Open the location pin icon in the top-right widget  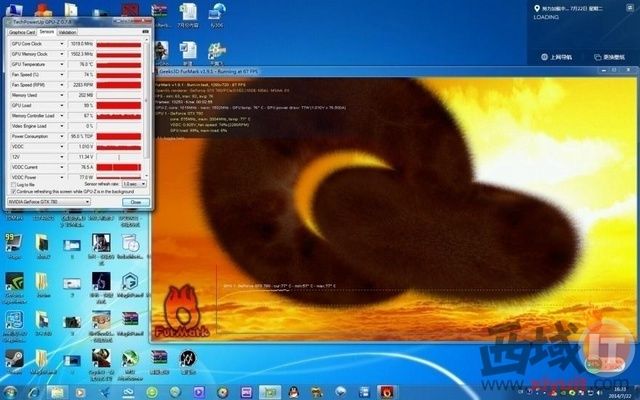click(537, 8)
